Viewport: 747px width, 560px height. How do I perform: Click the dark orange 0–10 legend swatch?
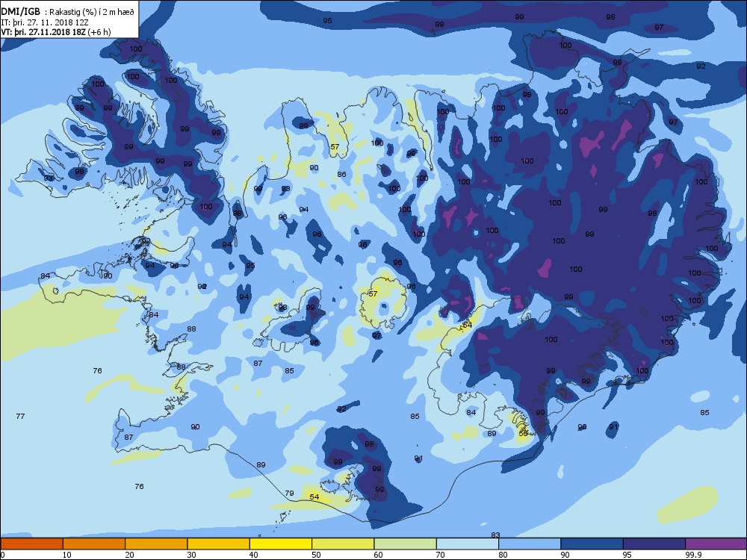click(31, 544)
